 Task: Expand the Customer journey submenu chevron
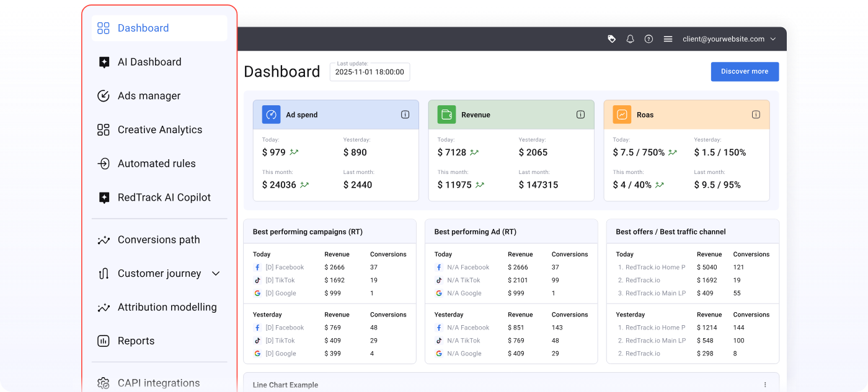tap(216, 274)
